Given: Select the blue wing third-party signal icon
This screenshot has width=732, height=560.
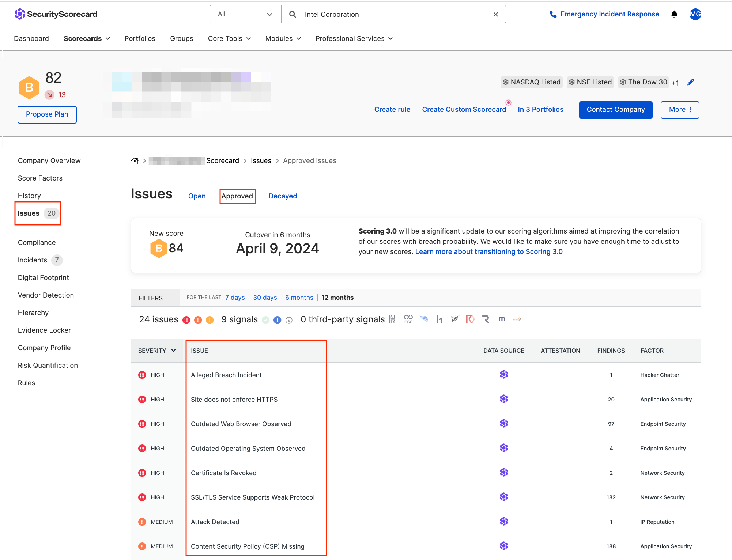Looking at the screenshot, I should pos(424,319).
